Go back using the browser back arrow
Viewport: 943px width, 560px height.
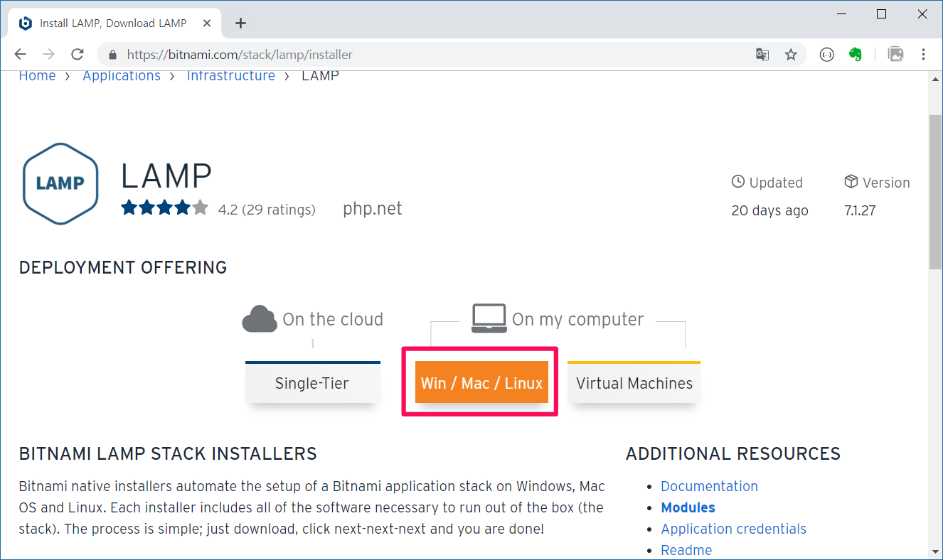(x=20, y=55)
